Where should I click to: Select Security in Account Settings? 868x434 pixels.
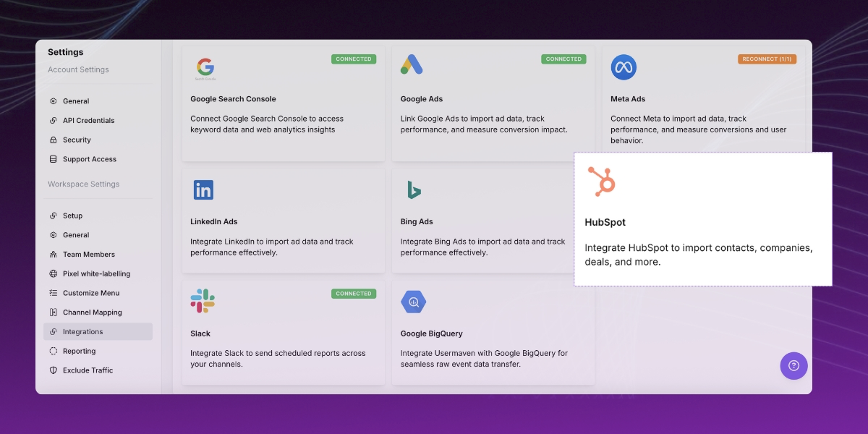pyautogui.click(x=77, y=140)
